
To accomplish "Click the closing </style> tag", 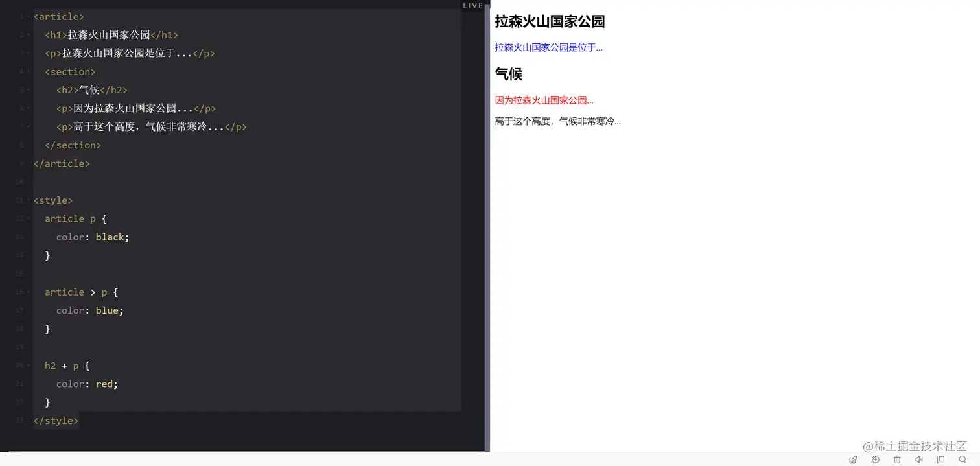I will (x=56, y=421).
